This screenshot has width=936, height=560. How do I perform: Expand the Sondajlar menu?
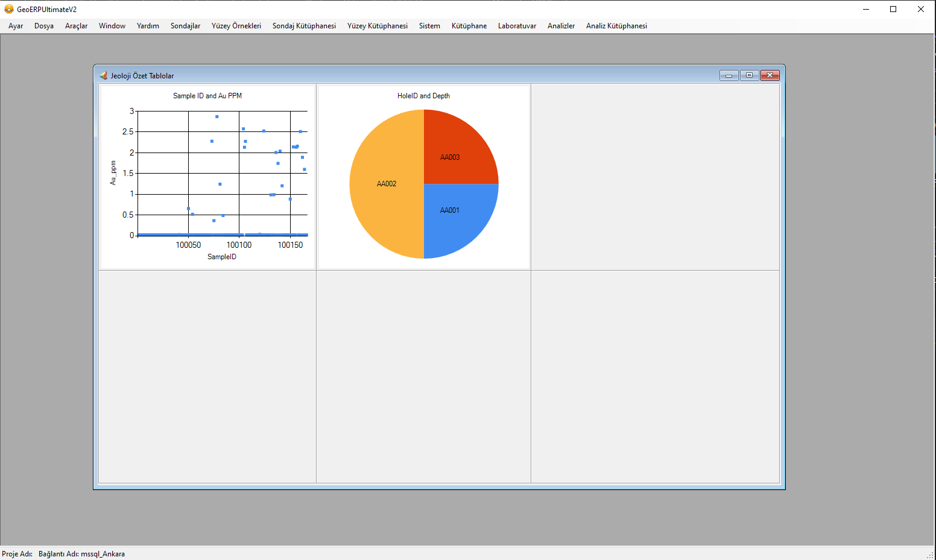pos(185,26)
